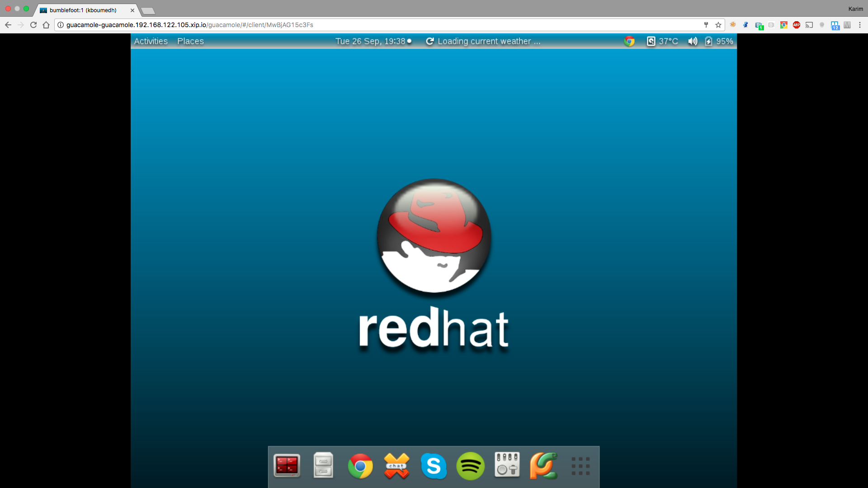Launch the X chat application

(396, 466)
